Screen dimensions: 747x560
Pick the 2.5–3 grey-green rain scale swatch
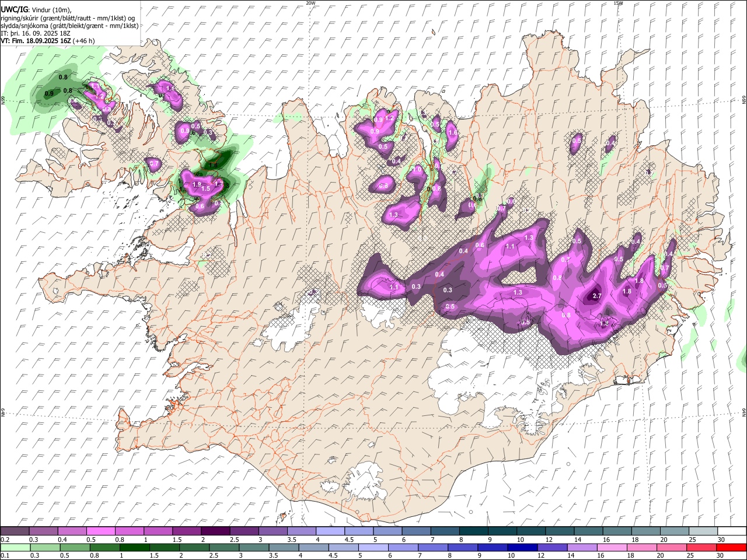(x=225, y=547)
